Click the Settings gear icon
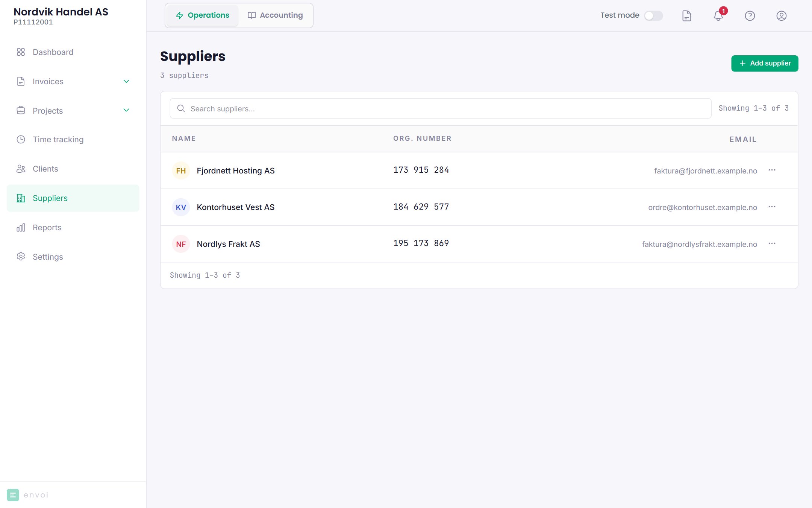Screen dimensions: 812x508 tap(21, 257)
